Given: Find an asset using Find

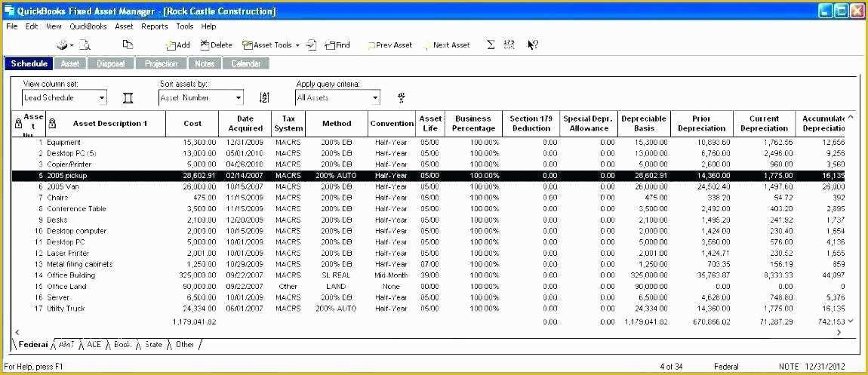Looking at the screenshot, I should pos(337,45).
